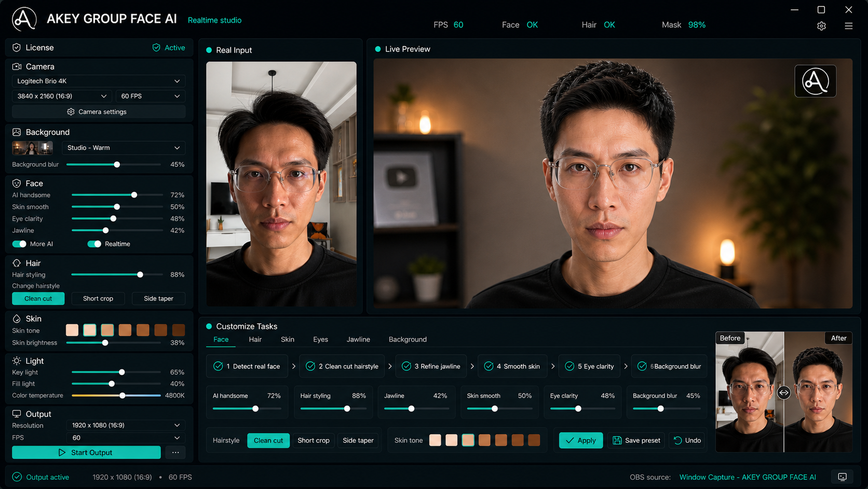Toggle step 5 Eye clarity checkmark
The width and height of the screenshot is (868, 489).
coord(569,366)
